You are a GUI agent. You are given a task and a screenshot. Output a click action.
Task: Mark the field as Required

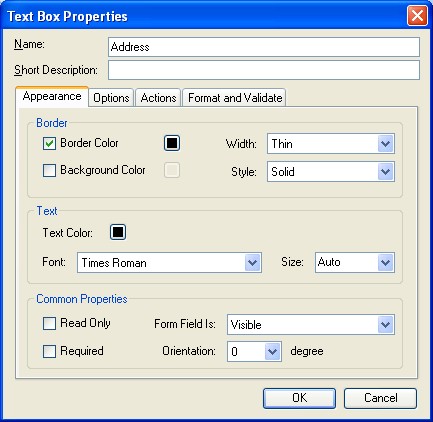point(49,351)
